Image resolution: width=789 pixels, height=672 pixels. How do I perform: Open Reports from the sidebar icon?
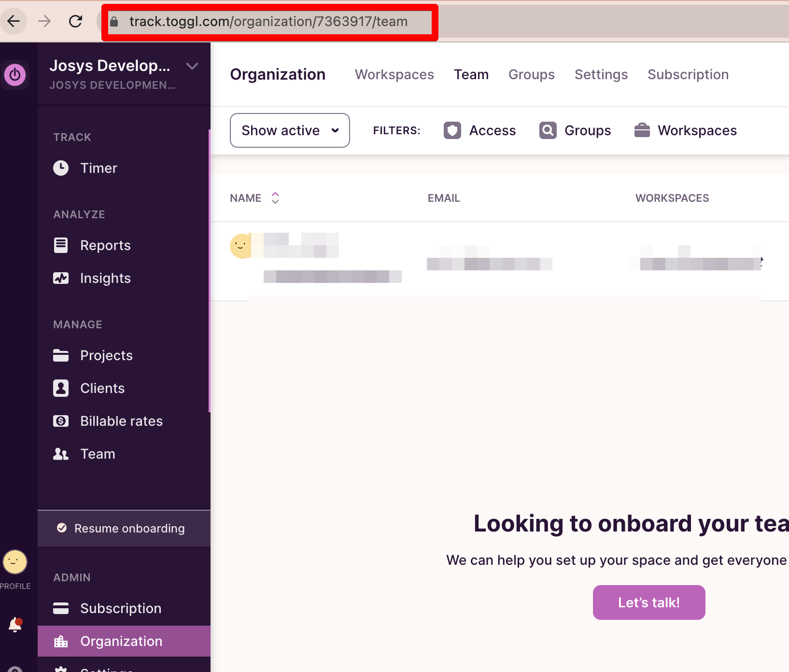coord(61,245)
